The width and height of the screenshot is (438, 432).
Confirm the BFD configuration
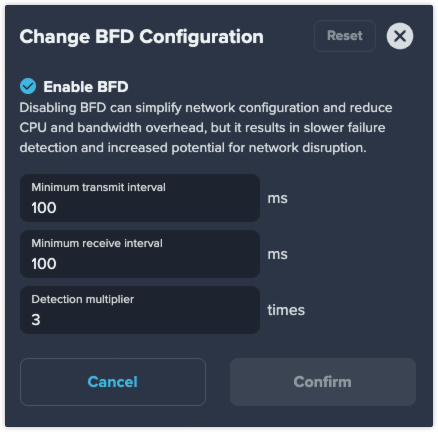click(x=323, y=382)
